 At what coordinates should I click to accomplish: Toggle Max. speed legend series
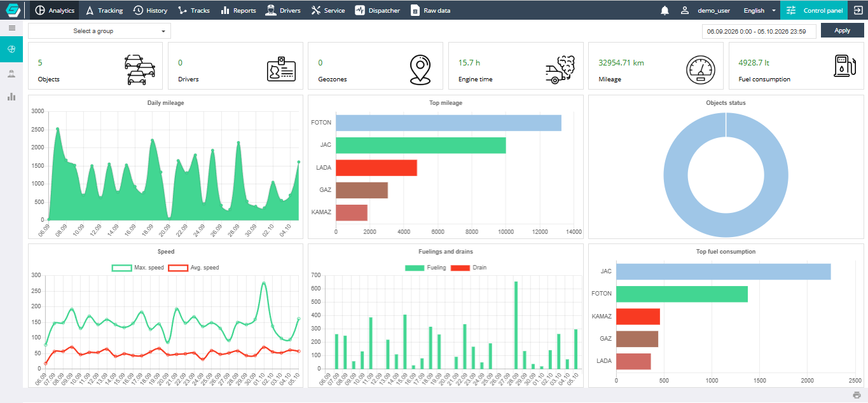pos(137,268)
